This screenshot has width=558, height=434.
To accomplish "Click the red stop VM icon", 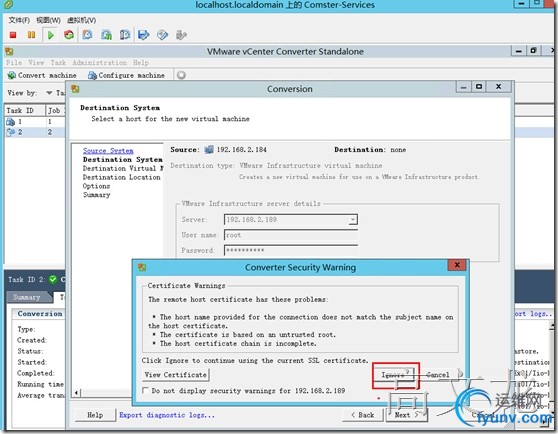I will click(13, 35).
